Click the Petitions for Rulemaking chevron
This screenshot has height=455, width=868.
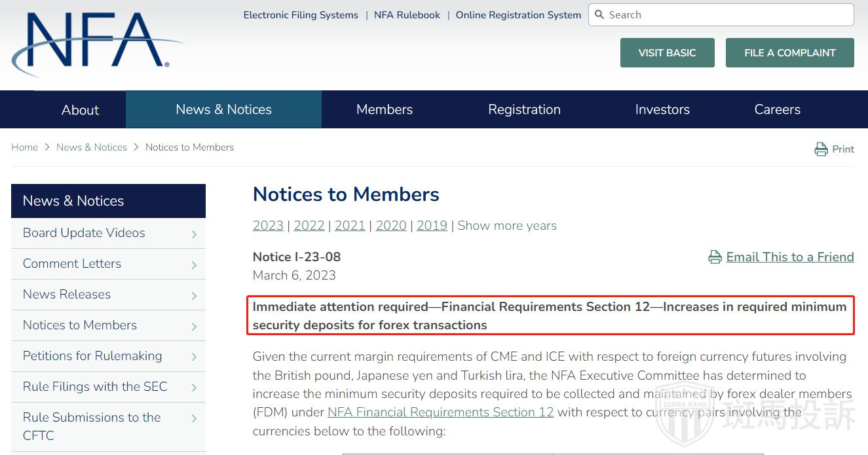194,357
